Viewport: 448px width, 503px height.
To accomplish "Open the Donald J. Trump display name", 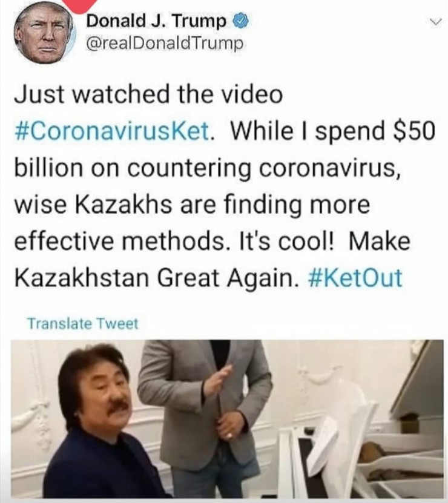I will [156, 22].
